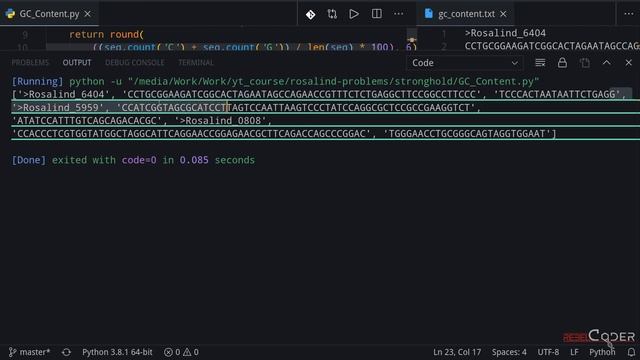Click the GC_Content.py file path in output
Image resolution: width=640 pixels, height=360 pixels.
(x=333, y=81)
